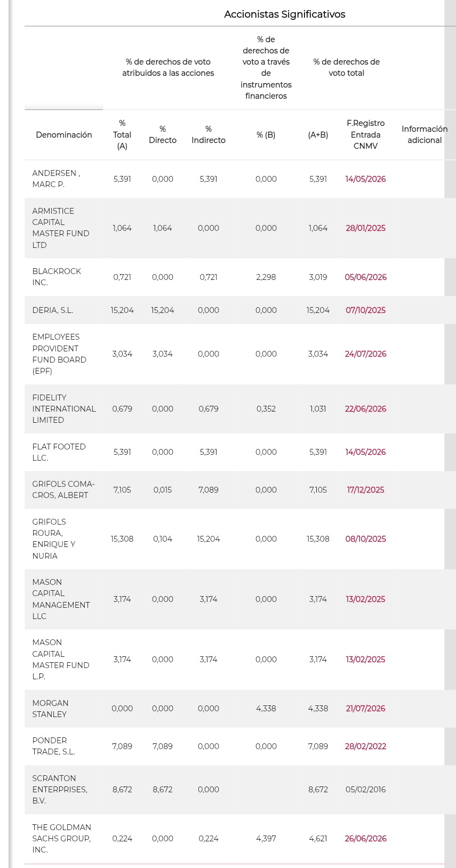Open the Ponder Trade date 28/02/2022
The height and width of the screenshot is (868, 456).
pyautogui.click(x=365, y=746)
